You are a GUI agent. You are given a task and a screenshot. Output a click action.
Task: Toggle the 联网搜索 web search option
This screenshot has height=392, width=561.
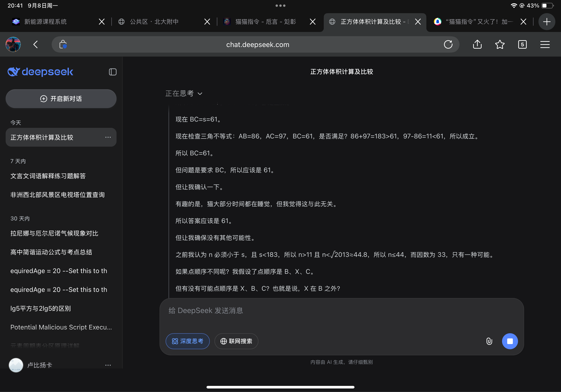236,341
